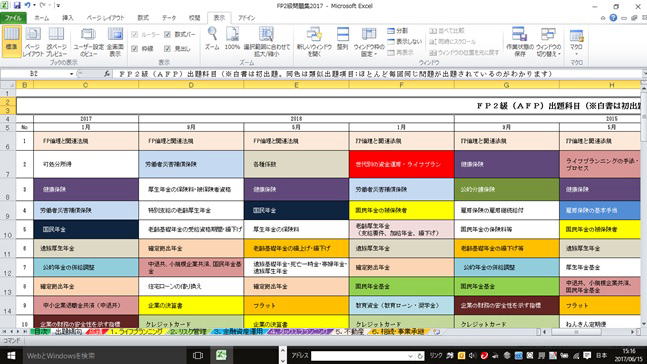Image resolution: width=647 pixels, height=364 pixels.
Task: Click the 分割 (Split) button
Action: 398,31
